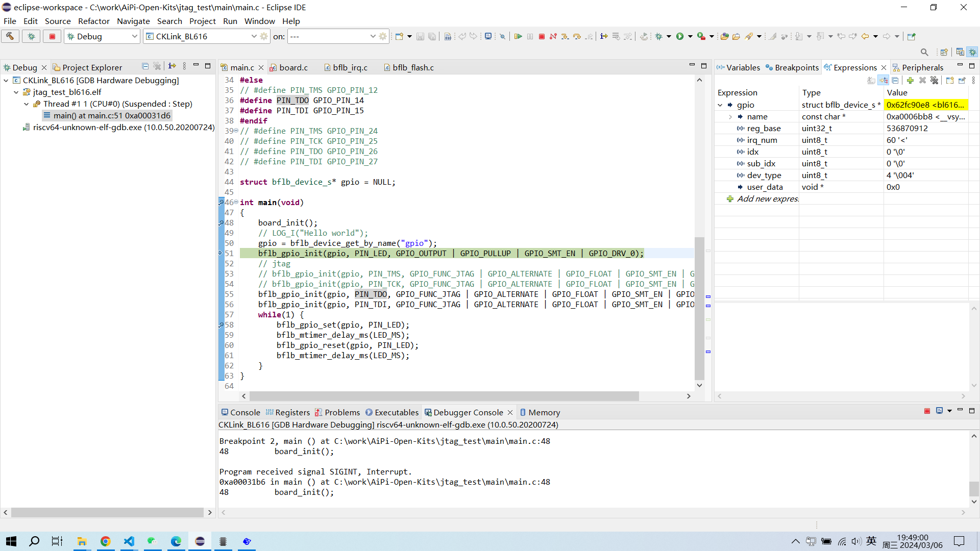Open Windows taskbar Search magnifier

click(34, 541)
